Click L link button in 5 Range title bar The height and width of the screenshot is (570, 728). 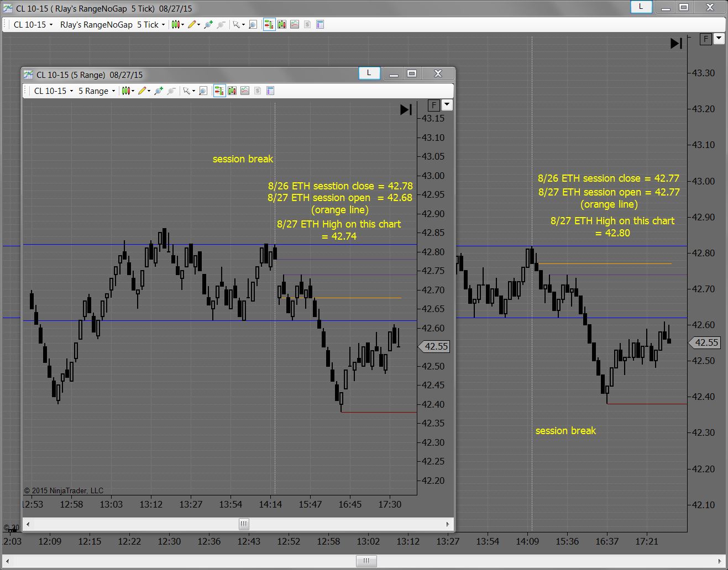369,73
